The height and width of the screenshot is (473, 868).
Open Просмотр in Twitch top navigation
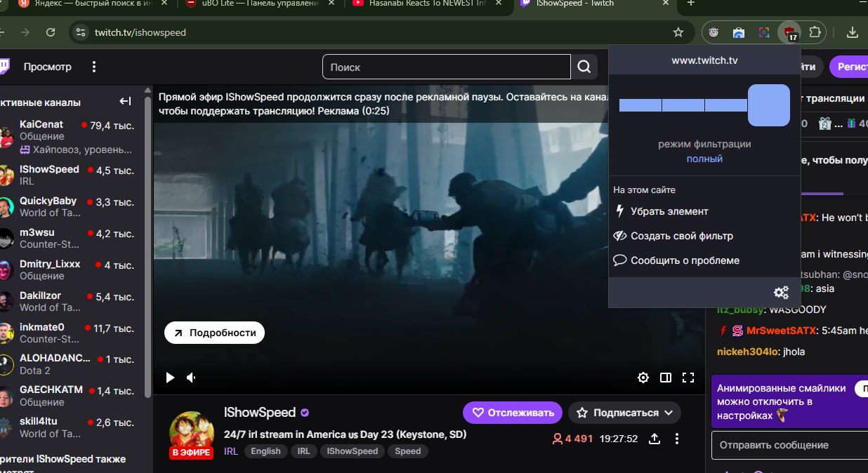[48, 67]
